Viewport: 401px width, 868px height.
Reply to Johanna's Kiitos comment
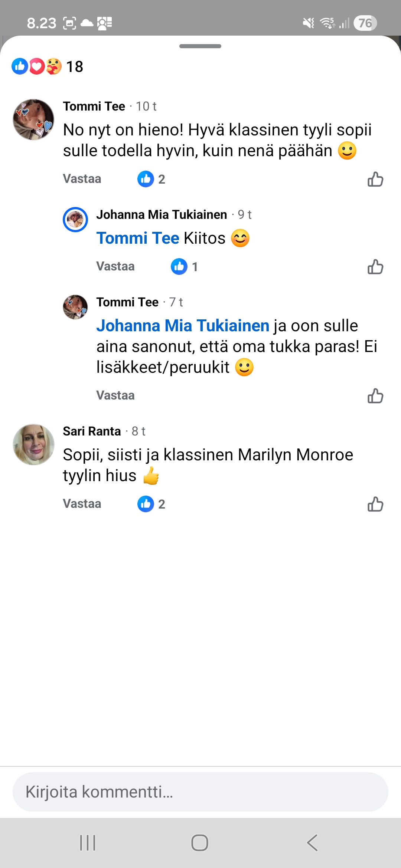[115, 266]
